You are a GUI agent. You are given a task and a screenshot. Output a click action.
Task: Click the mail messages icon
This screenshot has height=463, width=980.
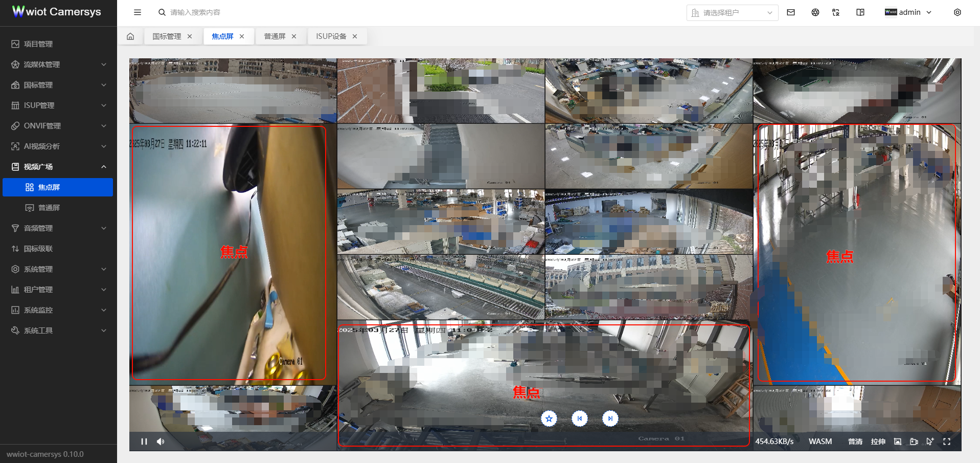[x=790, y=12]
